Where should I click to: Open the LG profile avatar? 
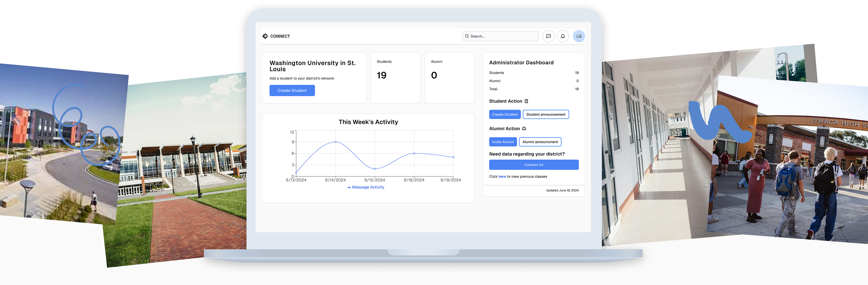(x=579, y=36)
